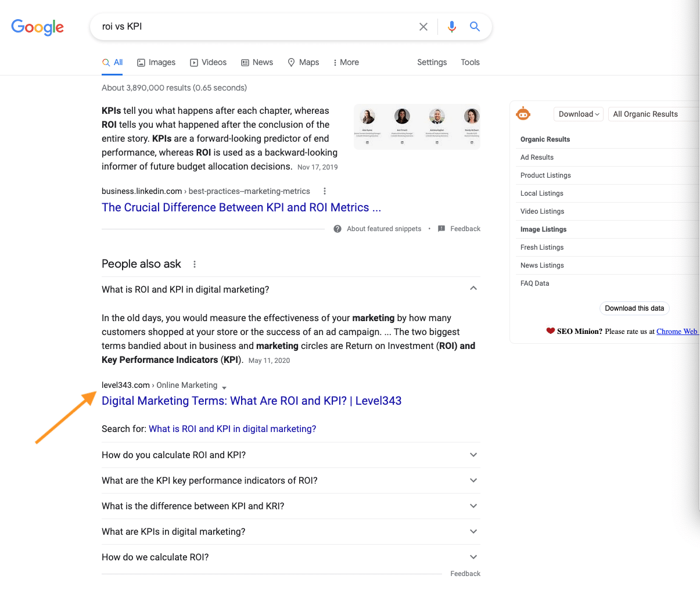Select the All search tab
Viewport: 700px width, 601px height.
(113, 62)
